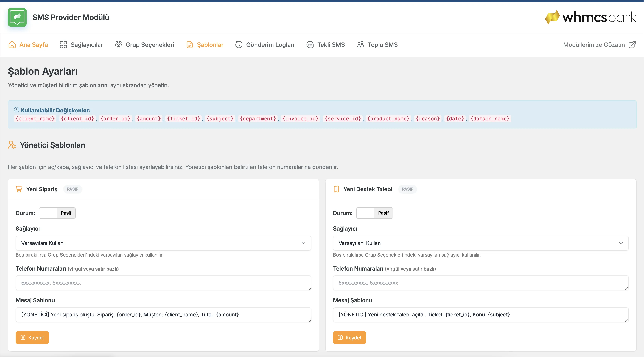This screenshot has height=357, width=644.
Task: Click the Gönderim Logları history icon
Action: (x=239, y=45)
